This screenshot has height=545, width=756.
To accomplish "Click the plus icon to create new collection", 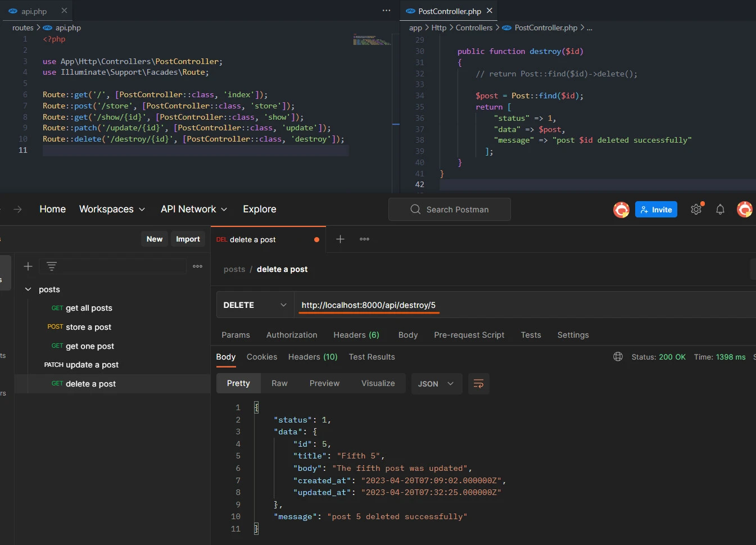I will (28, 266).
